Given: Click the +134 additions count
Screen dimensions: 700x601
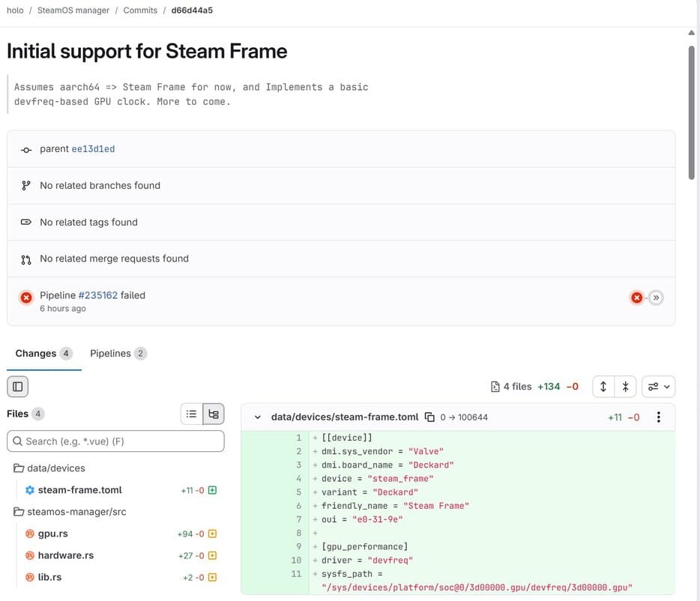Looking at the screenshot, I should pos(549,387).
